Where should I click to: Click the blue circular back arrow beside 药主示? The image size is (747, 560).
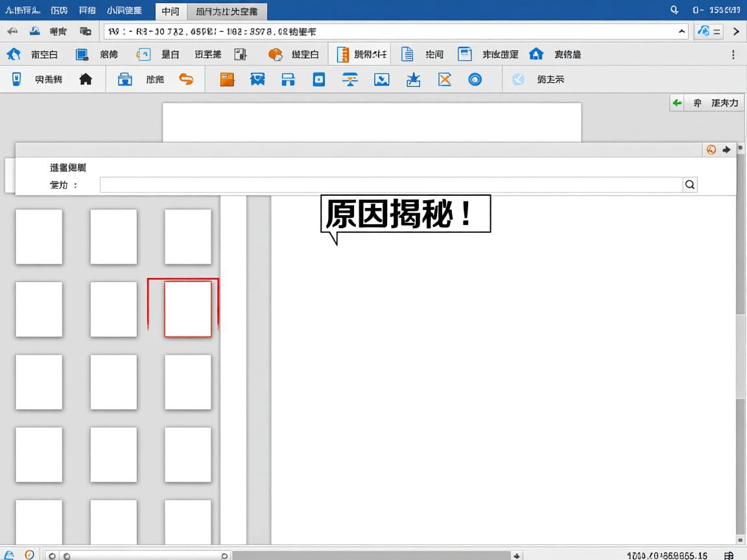point(517,79)
